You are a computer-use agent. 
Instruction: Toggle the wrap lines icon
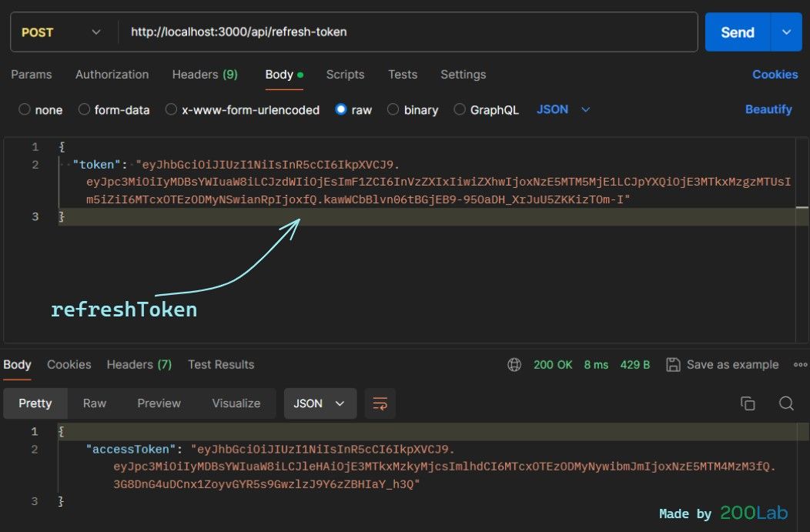(x=380, y=403)
